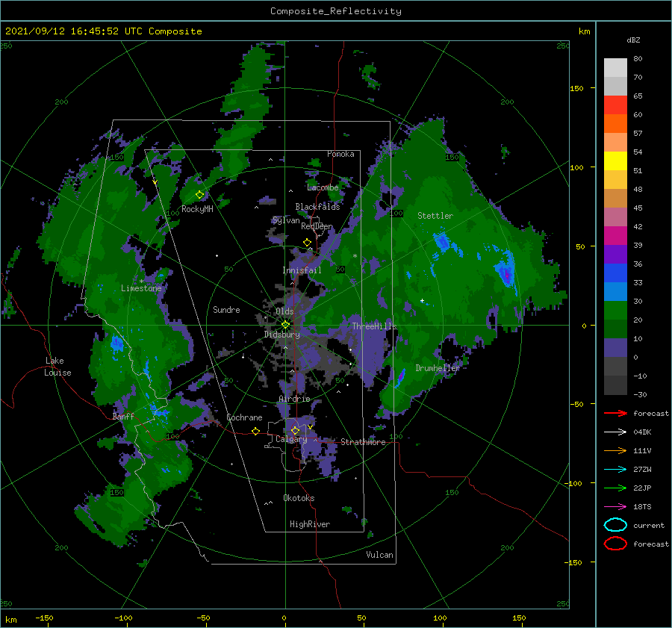Screen dimensions: 672x628
Task: Click the Sylvan label on map
Action: [x=286, y=220]
